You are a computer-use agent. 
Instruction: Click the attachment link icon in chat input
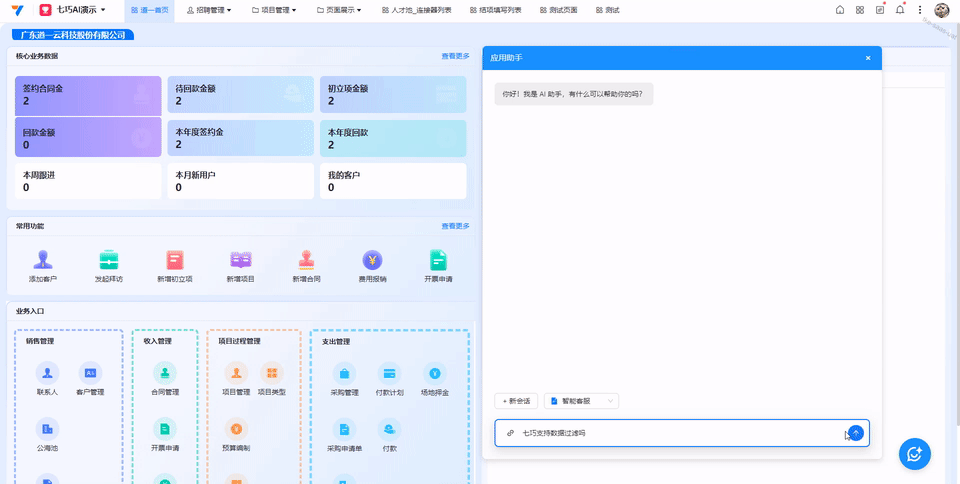[x=510, y=433]
